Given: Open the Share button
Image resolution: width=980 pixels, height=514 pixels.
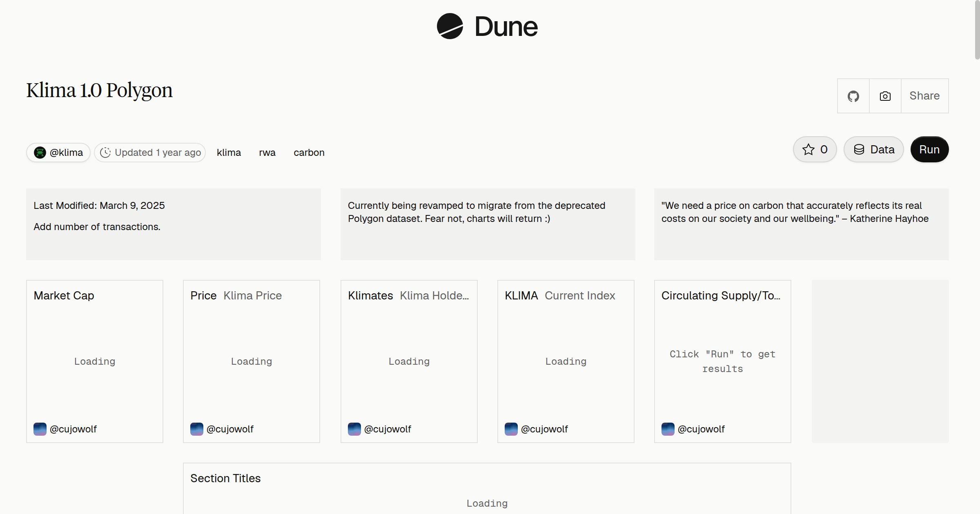Looking at the screenshot, I should 924,96.
